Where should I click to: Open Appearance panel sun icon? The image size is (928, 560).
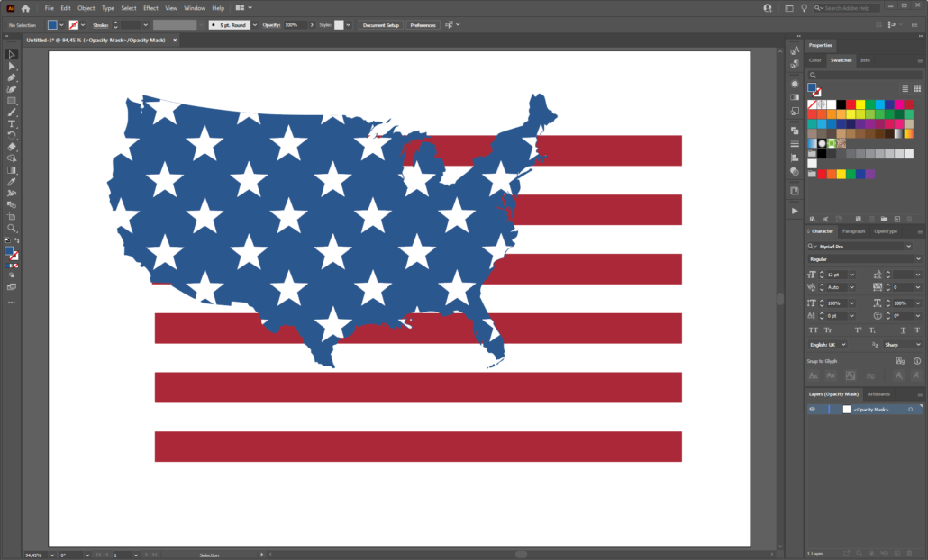tap(795, 84)
